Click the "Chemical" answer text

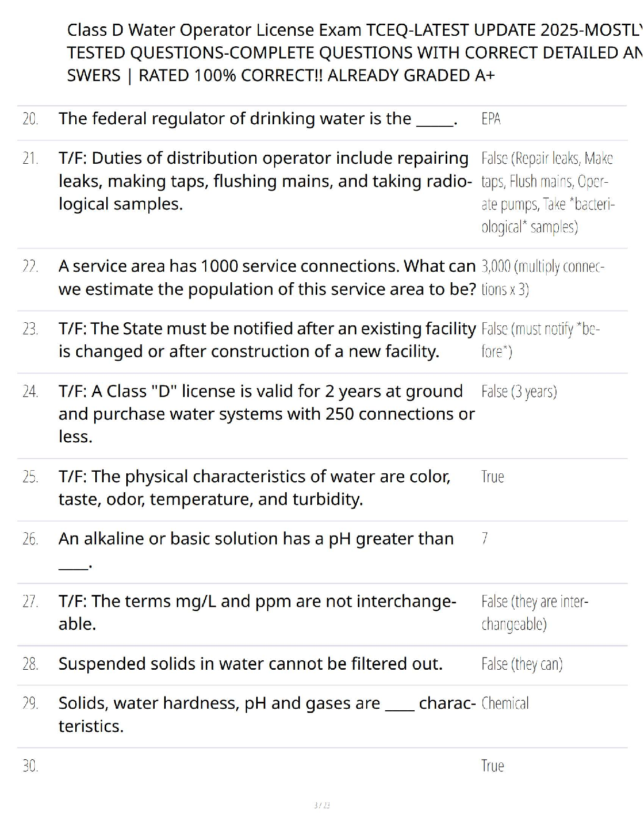click(x=505, y=703)
